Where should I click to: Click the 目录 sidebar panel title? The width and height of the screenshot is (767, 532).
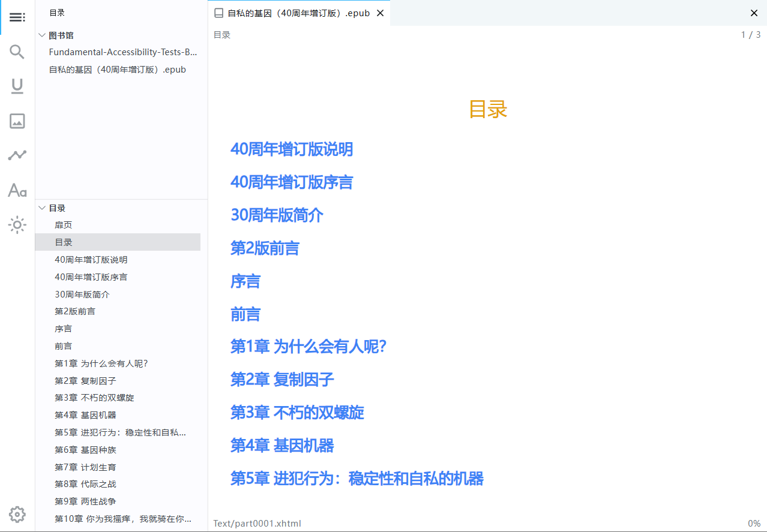point(57,13)
